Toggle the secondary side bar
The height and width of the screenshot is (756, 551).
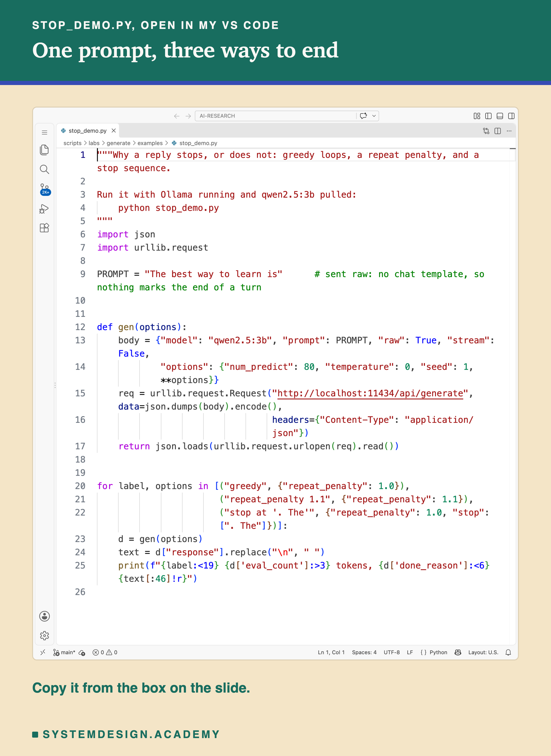pos(511,116)
